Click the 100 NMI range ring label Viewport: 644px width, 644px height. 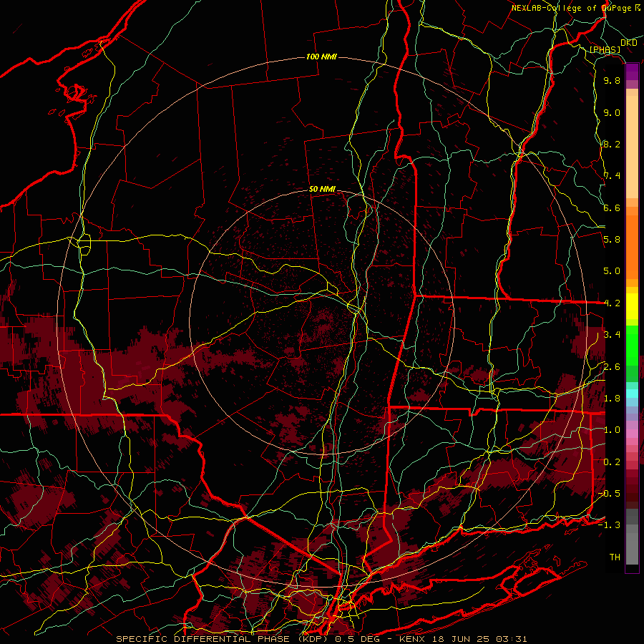click(x=321, y=57)
